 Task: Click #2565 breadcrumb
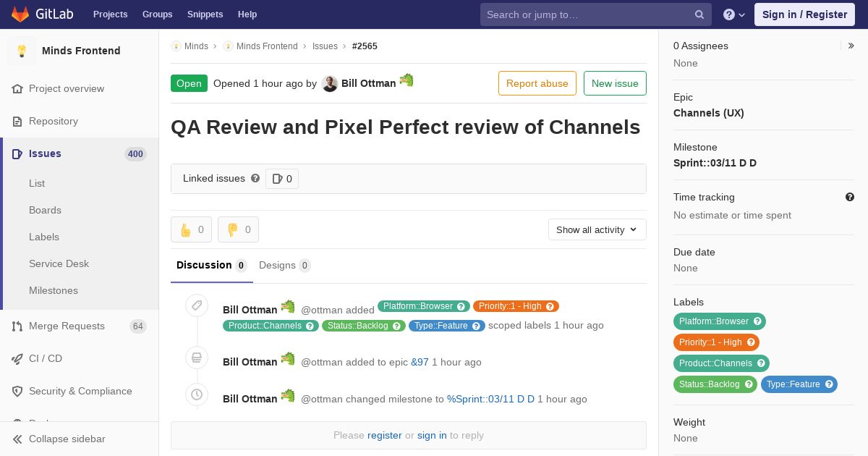coord(365,46)
